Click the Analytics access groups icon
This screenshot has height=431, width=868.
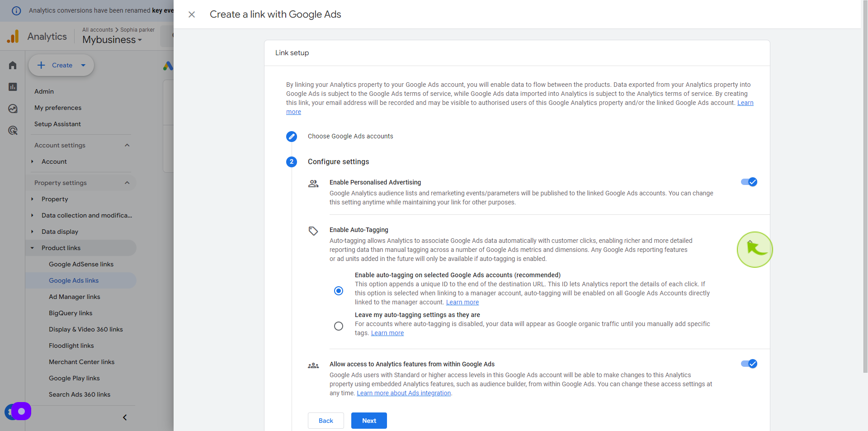pyautogui.click(x=313, y=365)
